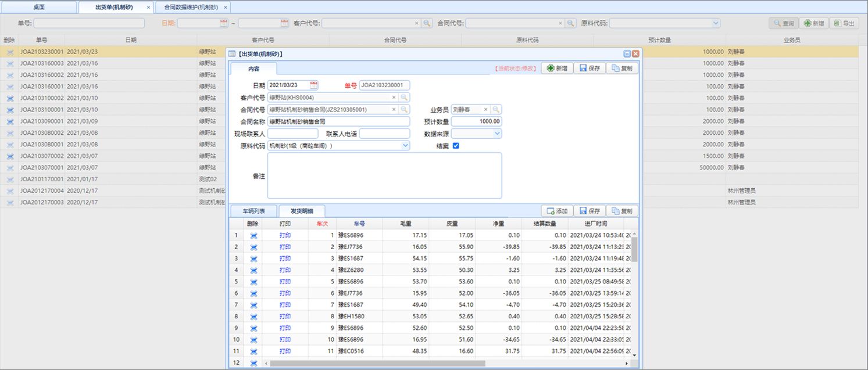
Task: Open the 原料代码 dropdown in dialog
Action: click(x=405, y=146)
